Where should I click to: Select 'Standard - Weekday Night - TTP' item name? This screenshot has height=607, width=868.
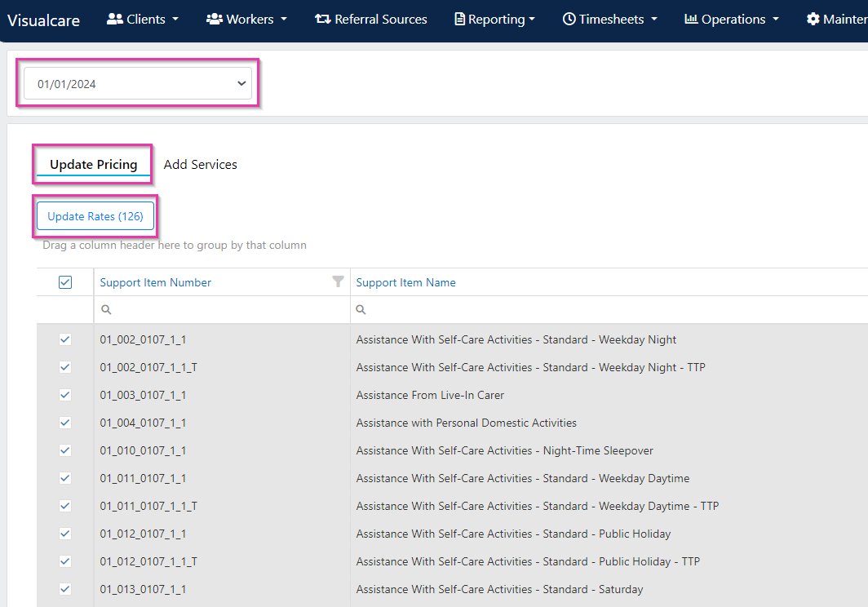[530, 367]
